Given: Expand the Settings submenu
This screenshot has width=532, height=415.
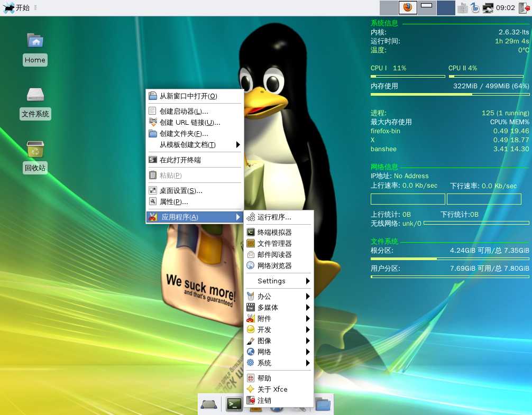Looking at the screenshot, I should 279,281.
